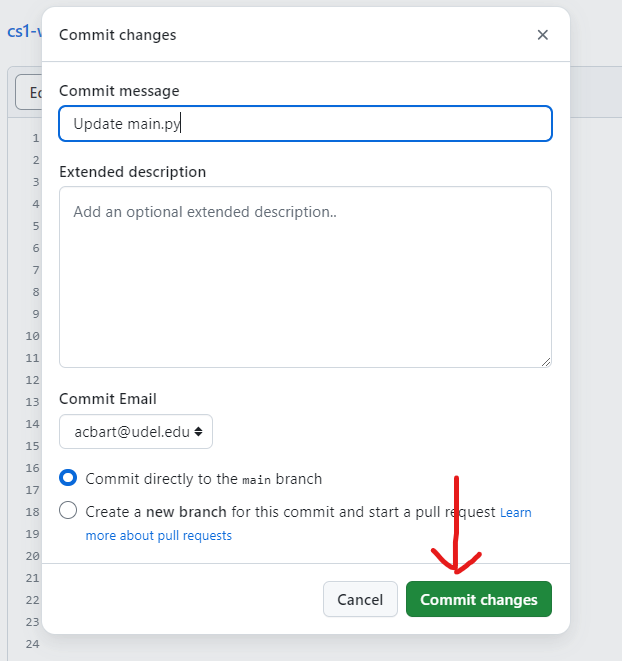622x661 pixels.
Task: Click the 'Extended description' label
Action: pyautogui.click(x=132, y=172)
